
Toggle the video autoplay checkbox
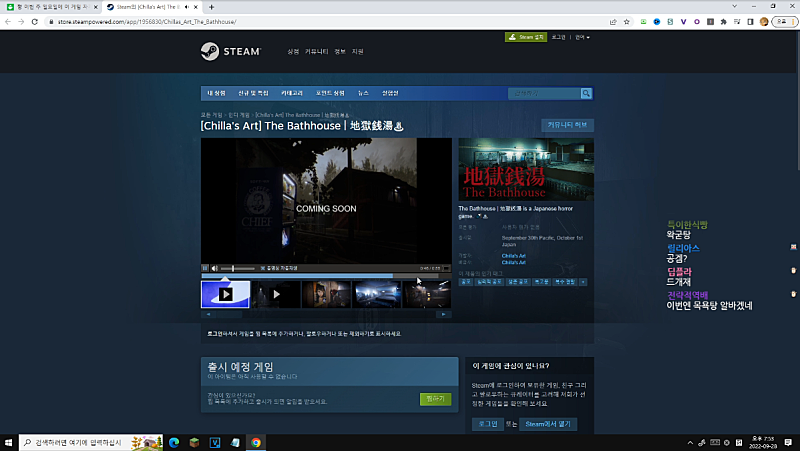tap(263, 268)
